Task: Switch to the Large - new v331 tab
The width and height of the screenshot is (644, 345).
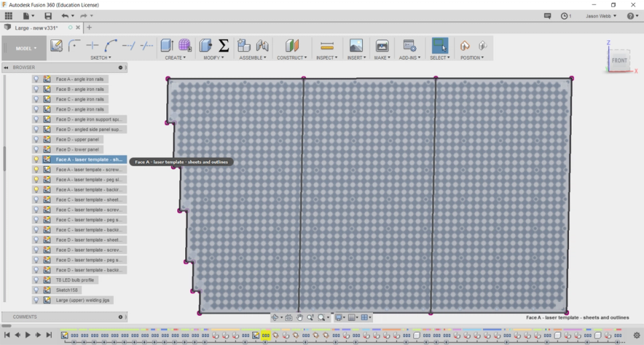Action: pyautogui.click(x=36, y=28)
